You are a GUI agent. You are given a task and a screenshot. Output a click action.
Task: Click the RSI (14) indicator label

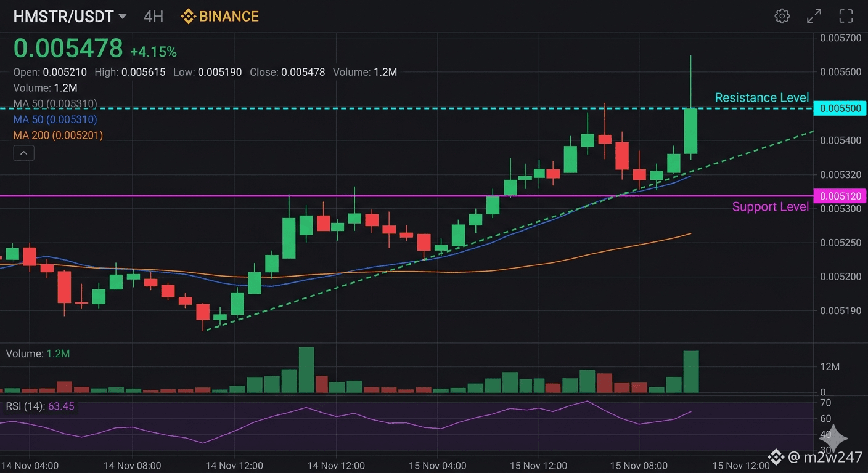(40, 406)
